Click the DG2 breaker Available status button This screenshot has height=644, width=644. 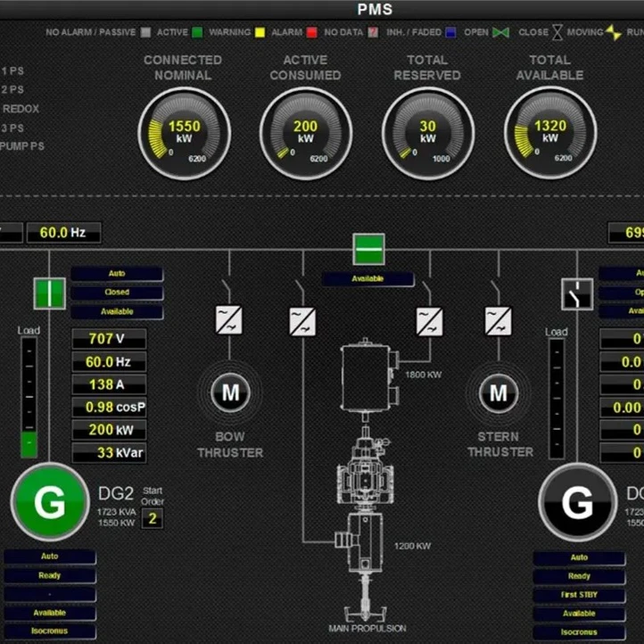tap(117, 311)
